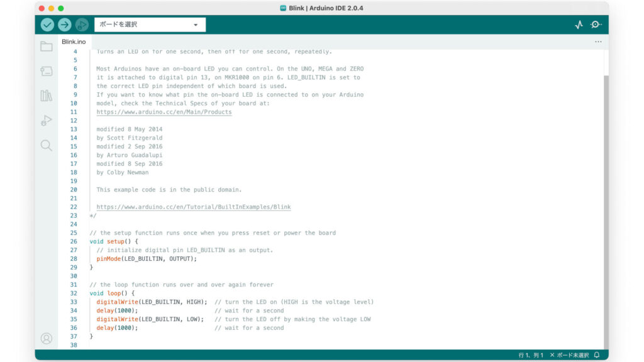Open the Library Manager panel
The height and width of the screenshot is (362, 644).
(46, 95)
